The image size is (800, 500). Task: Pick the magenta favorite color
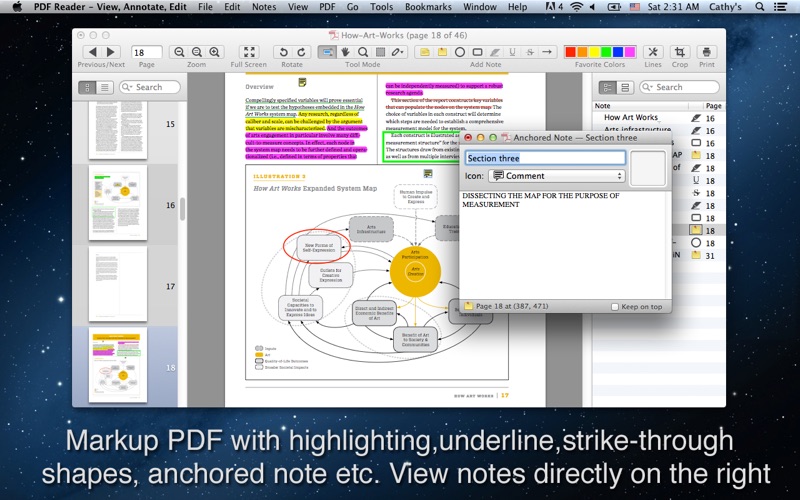tap(630, 52)
